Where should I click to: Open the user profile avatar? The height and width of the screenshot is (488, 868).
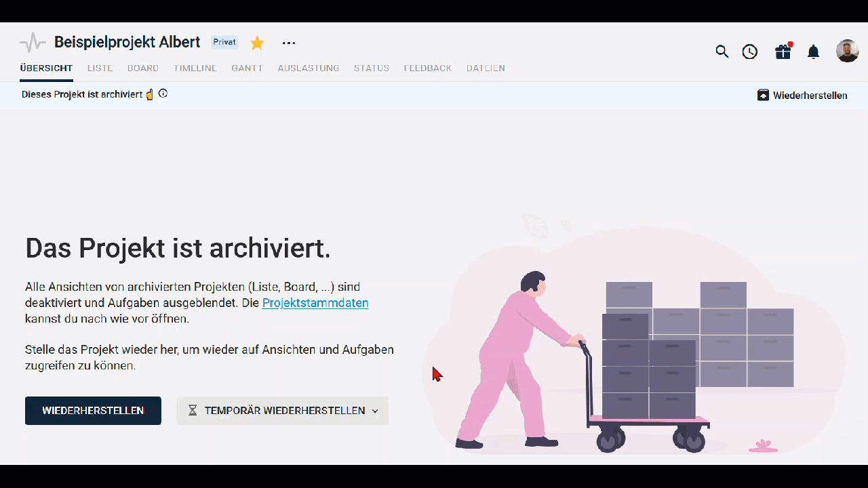pos(847,52)
